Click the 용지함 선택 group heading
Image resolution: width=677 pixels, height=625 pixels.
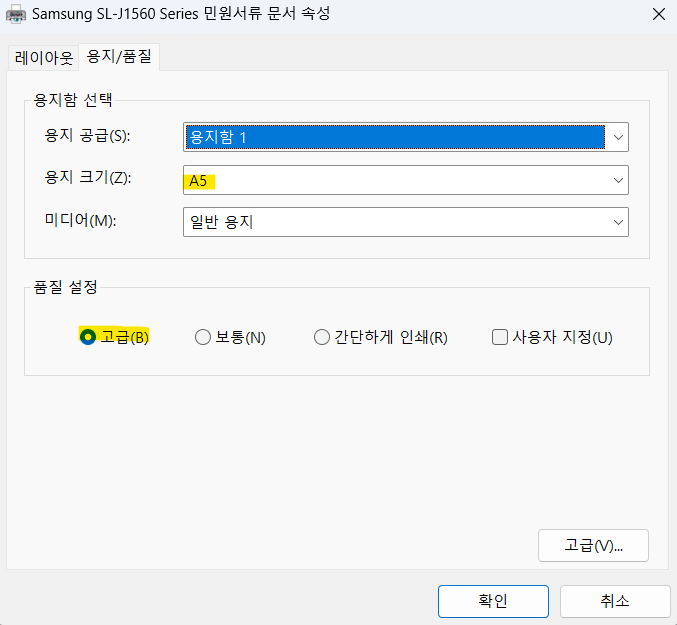pos(73,100)
